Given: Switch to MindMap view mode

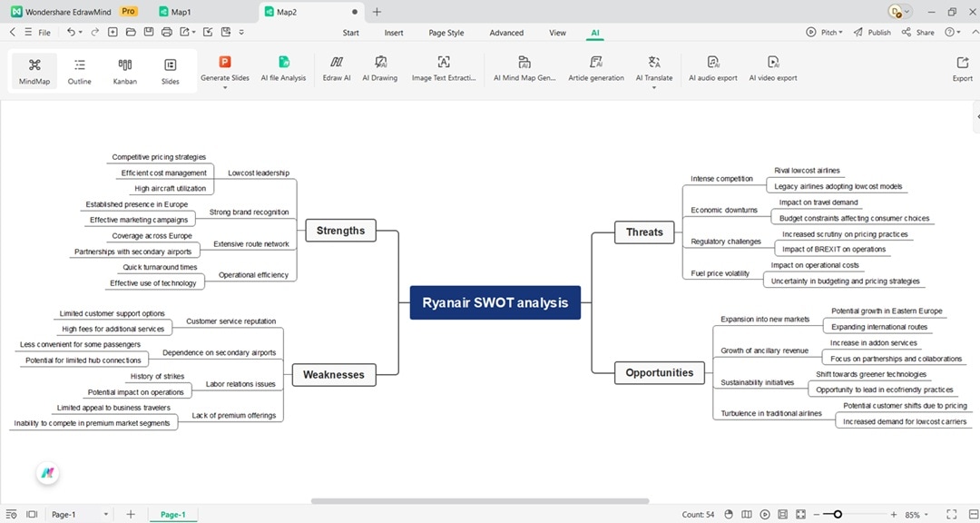Looking at the screenshot, I should 34,71.
